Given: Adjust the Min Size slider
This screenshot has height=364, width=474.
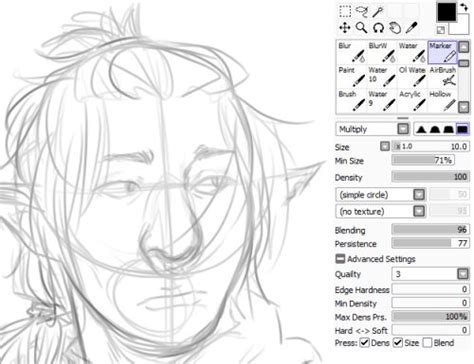Looking at the screenshot, I should coord(423,160).
